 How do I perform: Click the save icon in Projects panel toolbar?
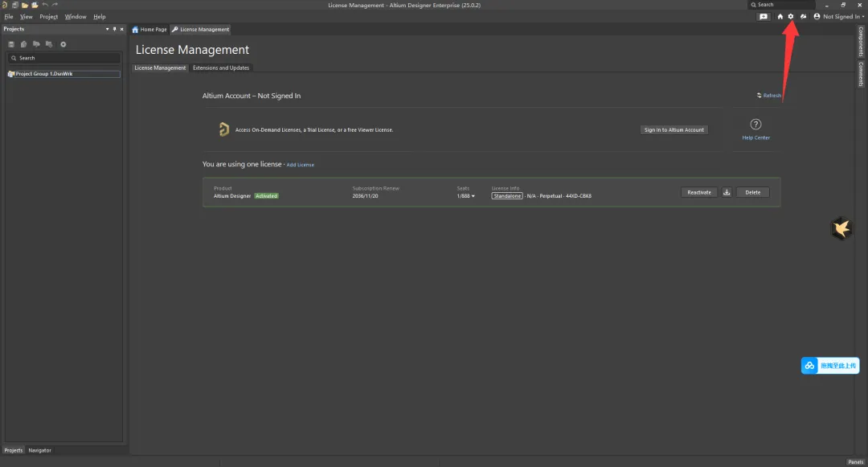(x=11, y=44)
